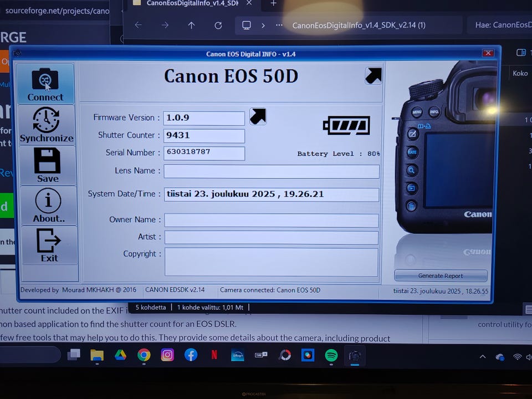
Task: Open Google Chrome from taskbar
Action: tap(144, 355)
